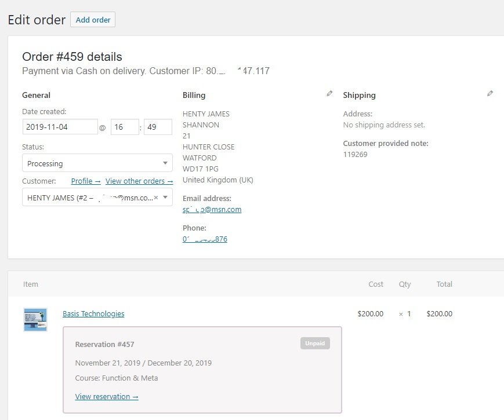Open the Status dropdown showing Processing

click(97, 163)
